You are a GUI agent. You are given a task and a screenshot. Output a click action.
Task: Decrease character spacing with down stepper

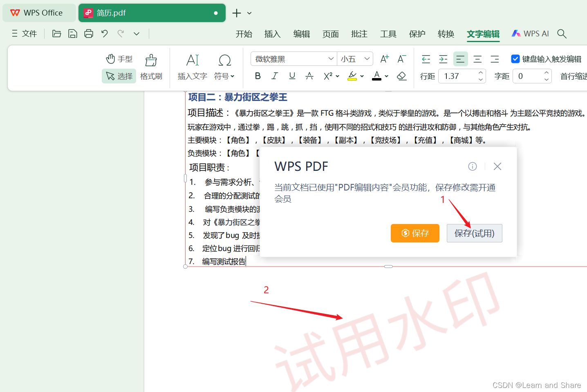click(x=547, y=79)
